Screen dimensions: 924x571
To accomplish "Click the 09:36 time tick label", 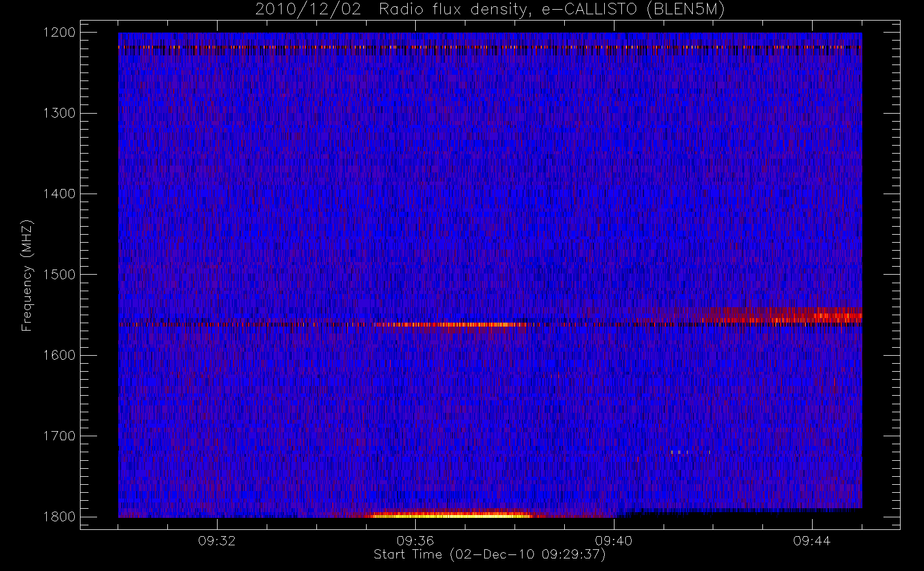I will point(415,541).
